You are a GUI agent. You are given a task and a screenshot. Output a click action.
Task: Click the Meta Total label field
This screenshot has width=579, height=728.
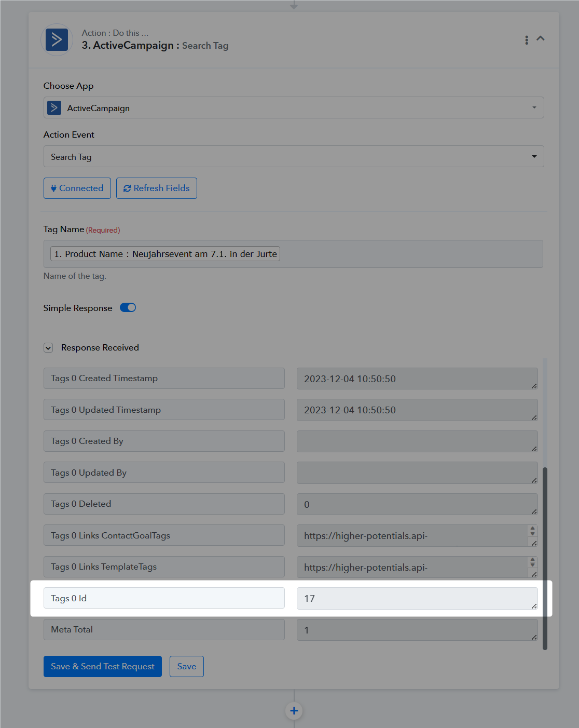click(x=164, y=629)
